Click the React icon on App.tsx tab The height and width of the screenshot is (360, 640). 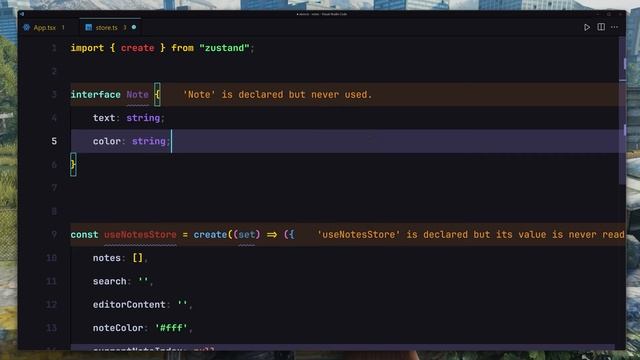tap(27, 28)
